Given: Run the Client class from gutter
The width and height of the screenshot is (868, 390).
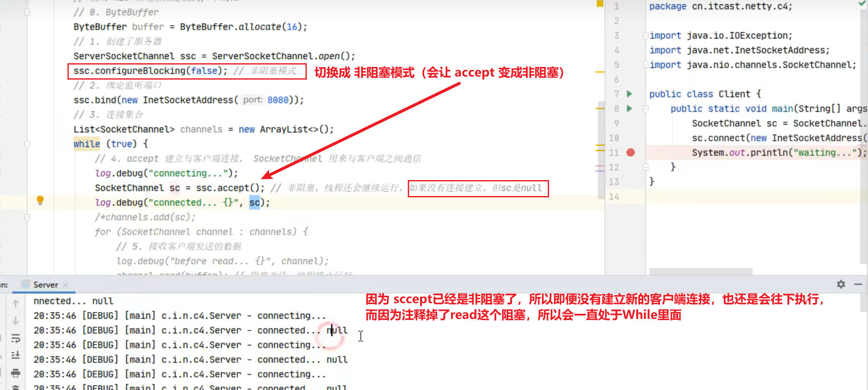Looking at the screenshot, I should 629,94.
